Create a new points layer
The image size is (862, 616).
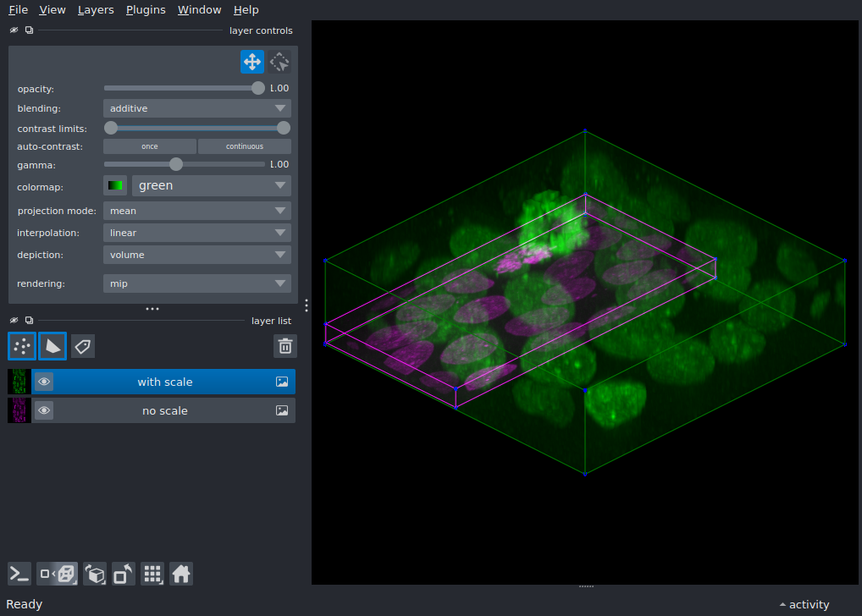coord(22,345)
